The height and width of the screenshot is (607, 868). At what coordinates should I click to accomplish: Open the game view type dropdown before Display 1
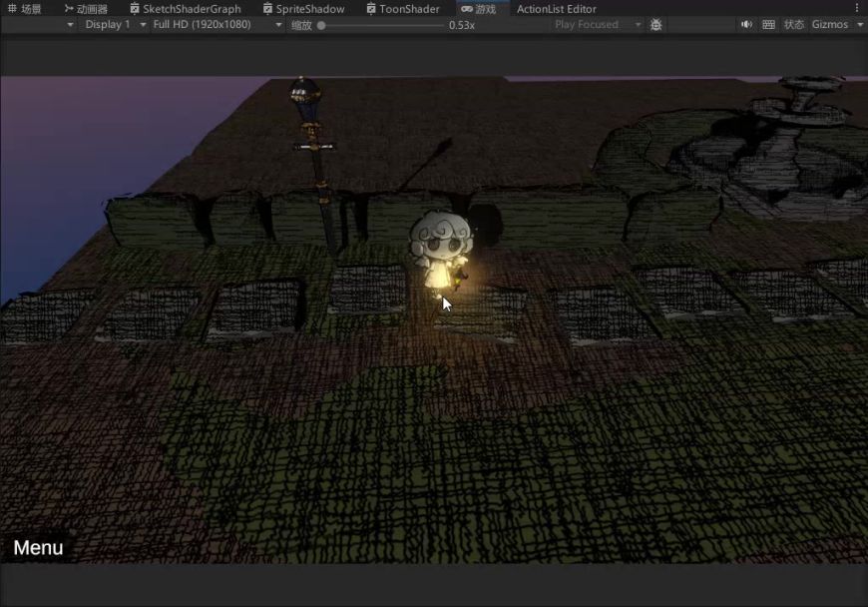click(70, 24)
